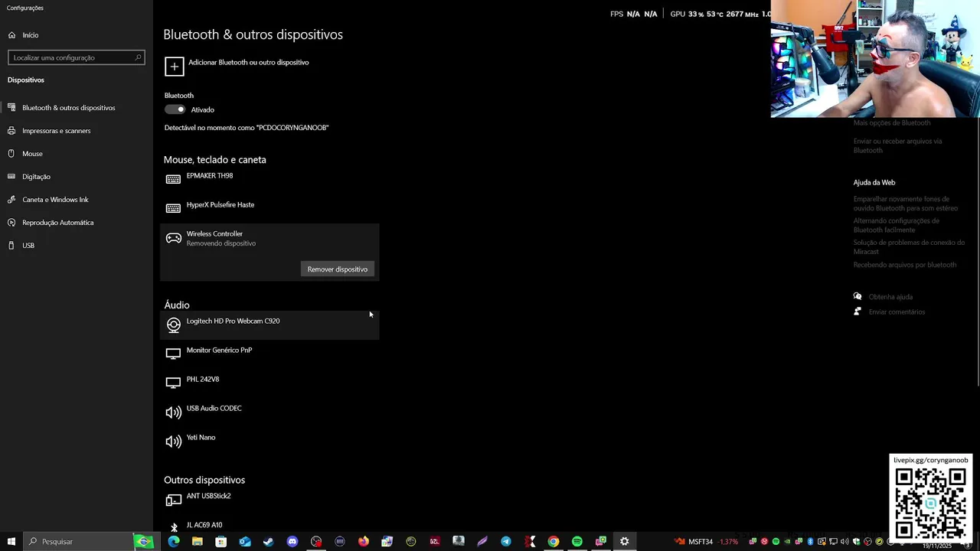This screenshot has width=980, height=551.
Task: Click Enviar comentários link
Action: click(x=897, y=312)
